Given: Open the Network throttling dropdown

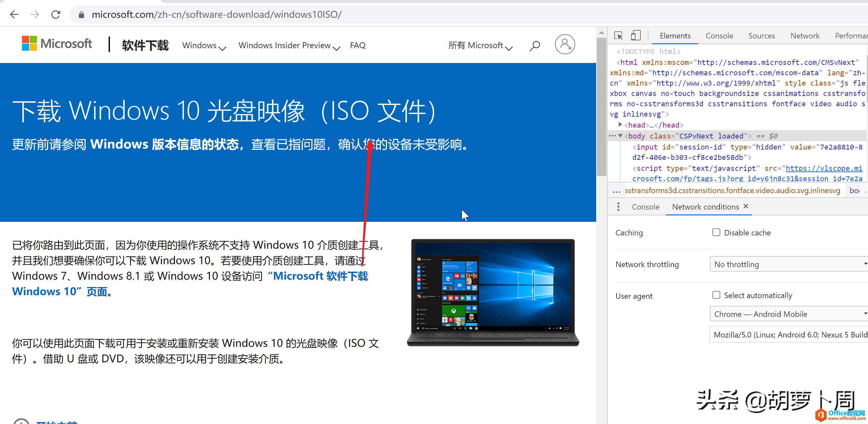Looking at the screenshot, I should click(x=788, y=264).
